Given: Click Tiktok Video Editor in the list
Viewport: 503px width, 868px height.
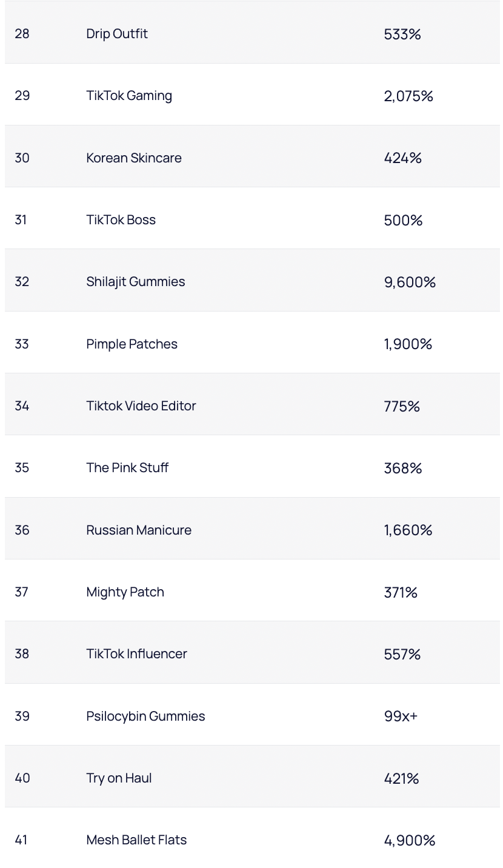Looking at the screenshot, I should coord(141,406).
